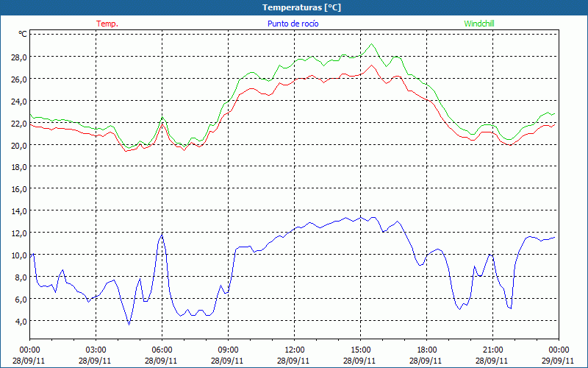Click the '14,0' y-axis value
The image size is (588, 368).
pyautogui.click(x=19, y=211)
